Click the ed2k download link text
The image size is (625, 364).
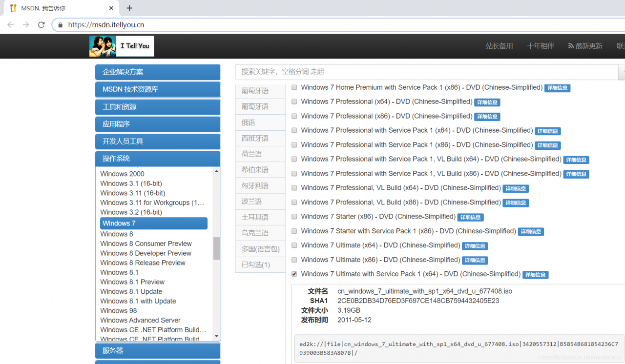click(x=458, y=348)
